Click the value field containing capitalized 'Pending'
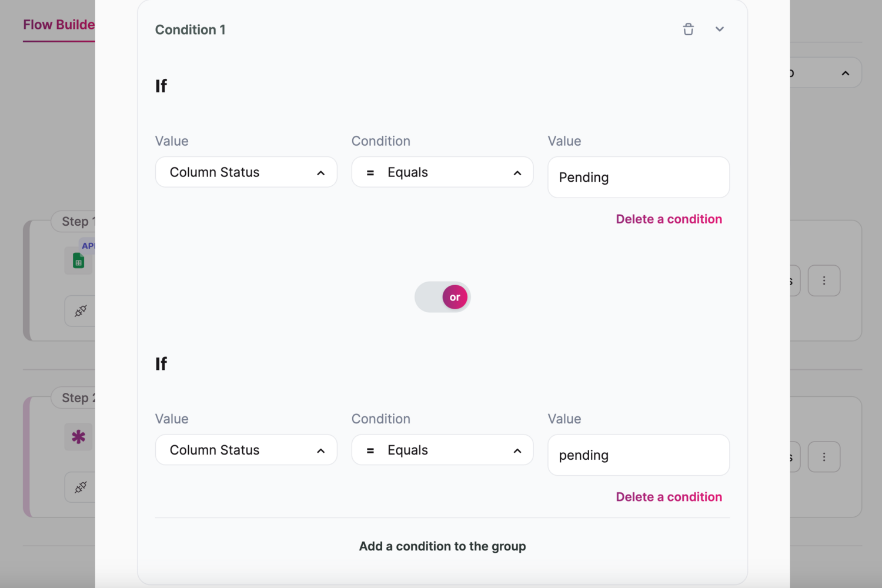Viewport: 882px width, 588px height. point(638,178)
